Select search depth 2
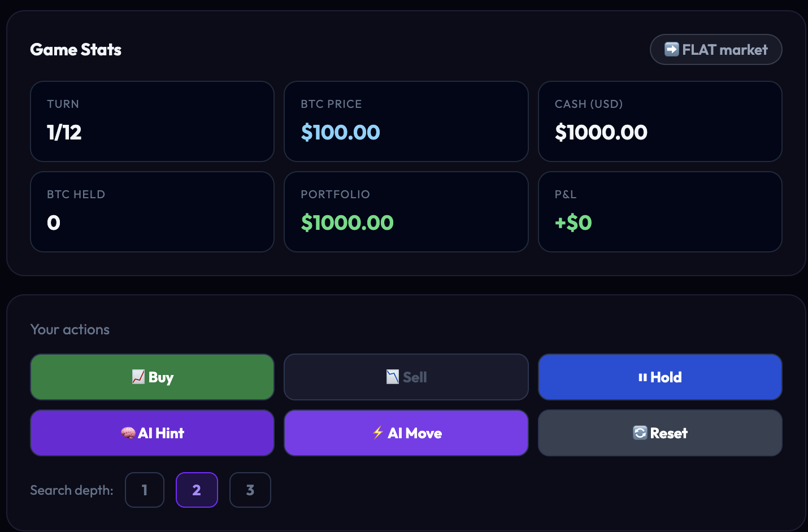Screen dimensions: 808x532 click(197, 490)
